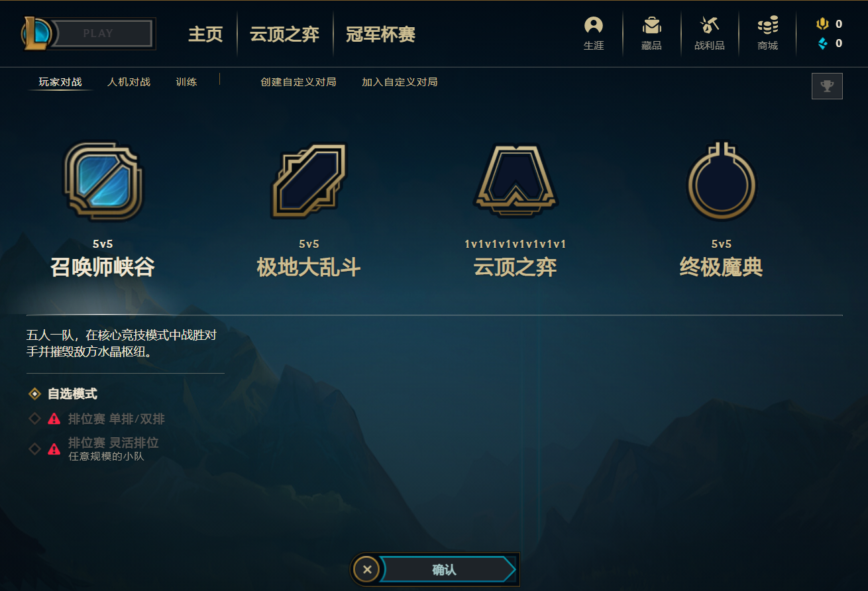868x591 pixels.
Task: Go to the 主页 navigation item
Action: pyautogui.click(x=205, y=34)
